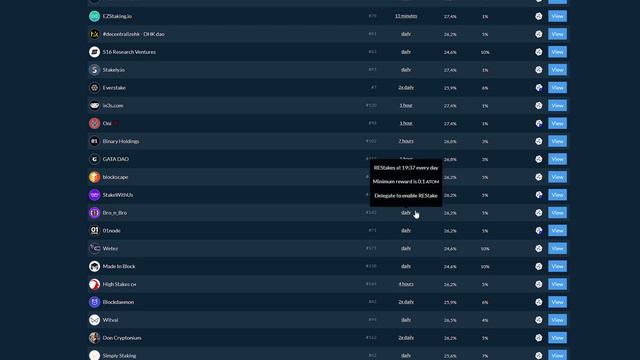Image resolution: width=640 pixels, height=360 pixels.
Task: Open View for Stakely.io
Action: pos(557,70)
